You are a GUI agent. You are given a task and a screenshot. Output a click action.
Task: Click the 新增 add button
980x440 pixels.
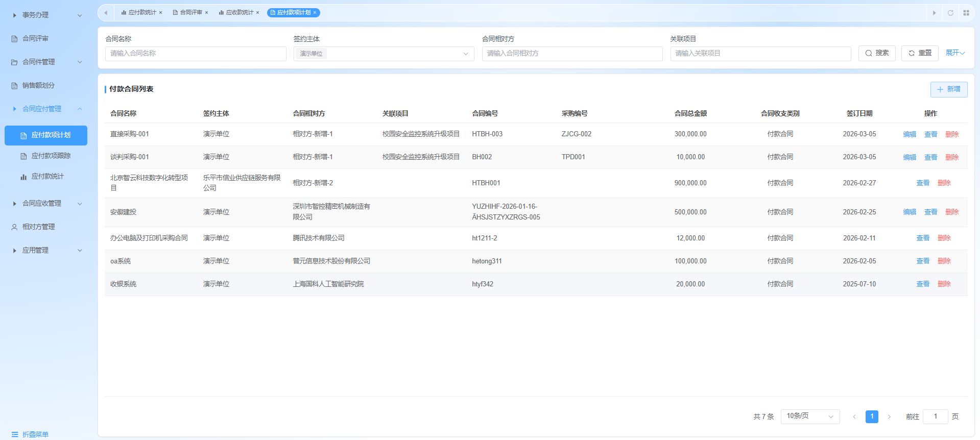949,89
